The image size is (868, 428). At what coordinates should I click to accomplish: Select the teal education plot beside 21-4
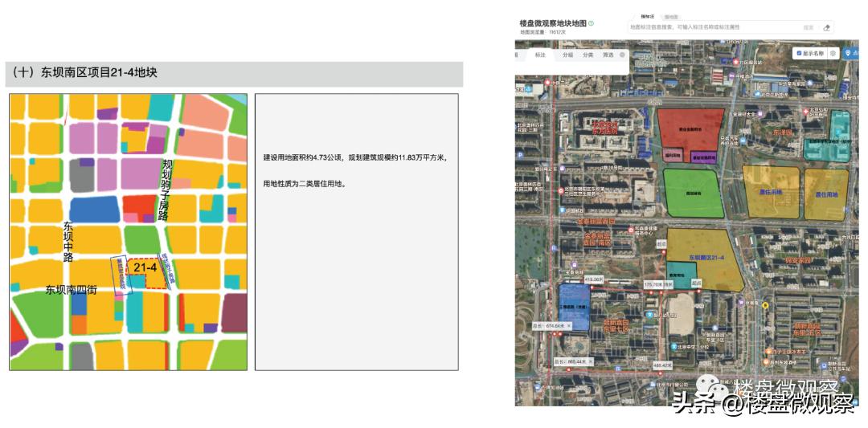tap(681, 273)
